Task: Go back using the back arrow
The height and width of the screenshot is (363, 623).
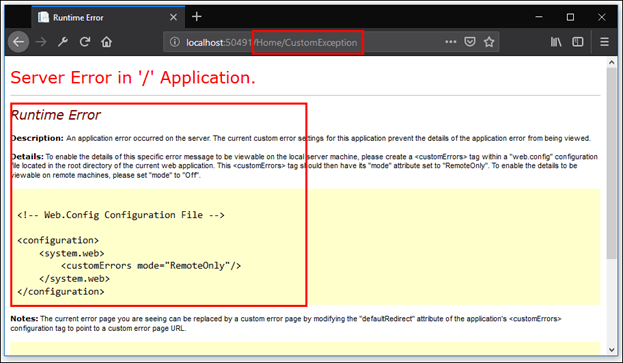Action: tap(18, 42)
